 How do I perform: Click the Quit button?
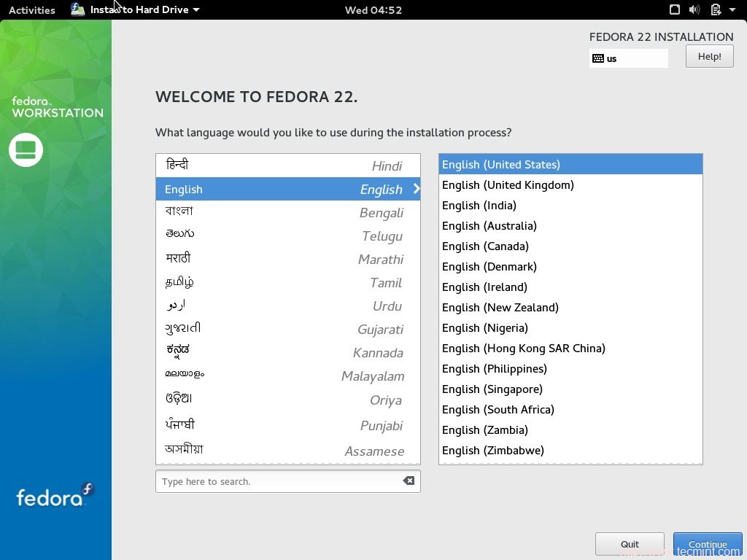[x=629, y=544]
